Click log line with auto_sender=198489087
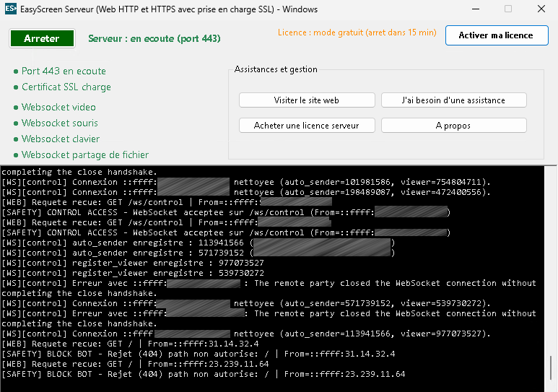558x392 pixels. click(246, 192)
